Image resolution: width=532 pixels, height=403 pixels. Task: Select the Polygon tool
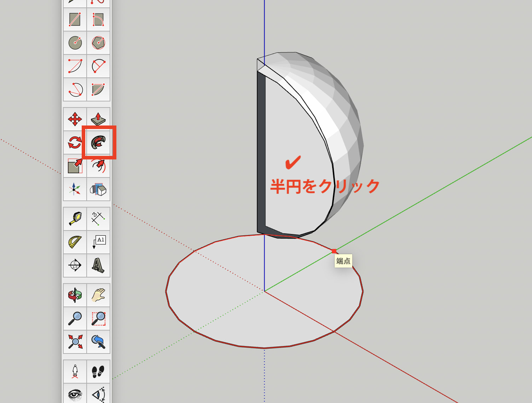pyautogui.click(x=98, y=43)
